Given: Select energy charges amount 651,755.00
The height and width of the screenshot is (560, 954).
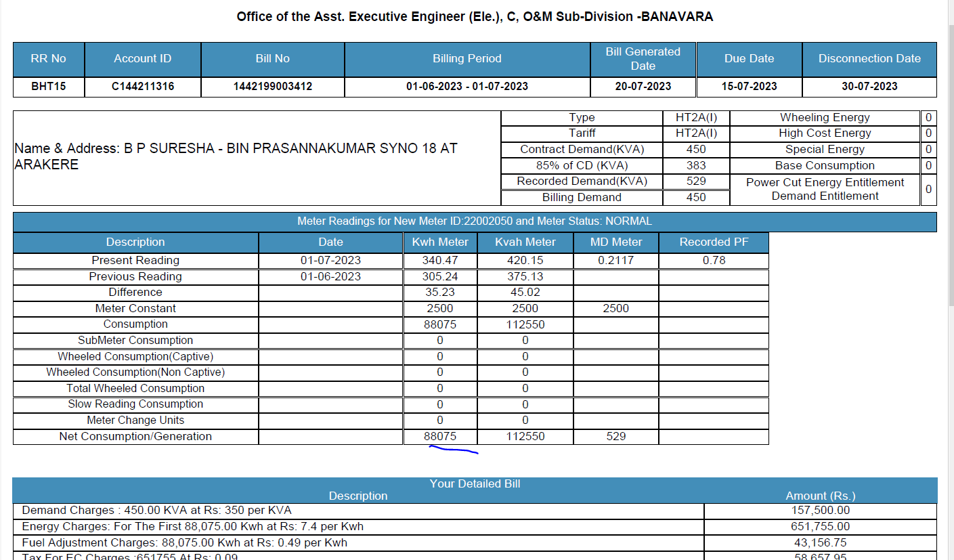Looking at the screenshot, I should click(821, 527).
